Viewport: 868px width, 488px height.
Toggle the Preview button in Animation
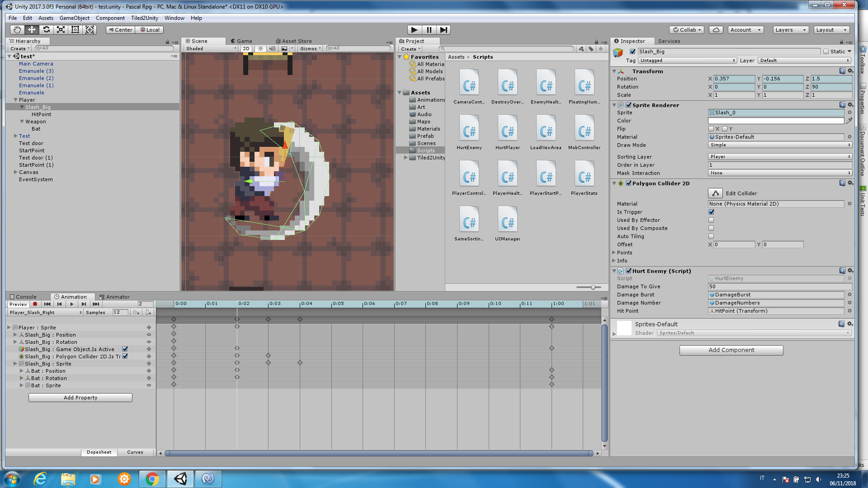19,304
